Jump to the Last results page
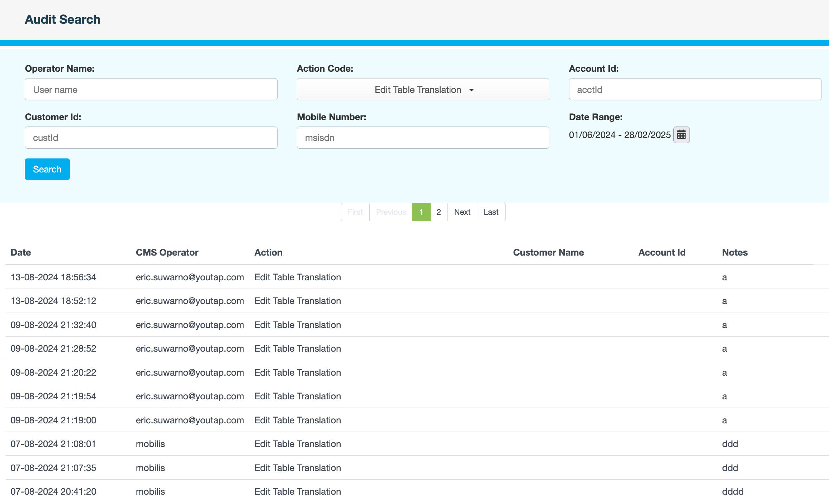The image size is (829, 504). tap(491, 212)
